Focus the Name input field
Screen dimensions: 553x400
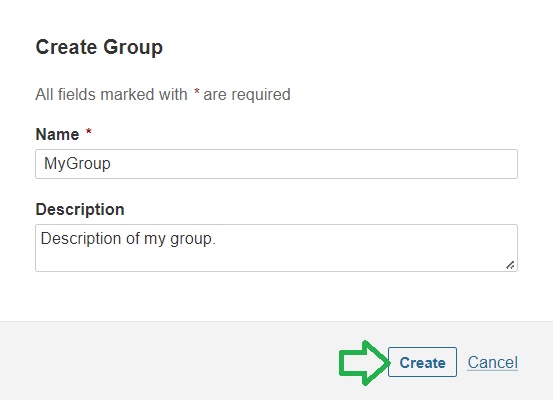(x=276, y=164)
